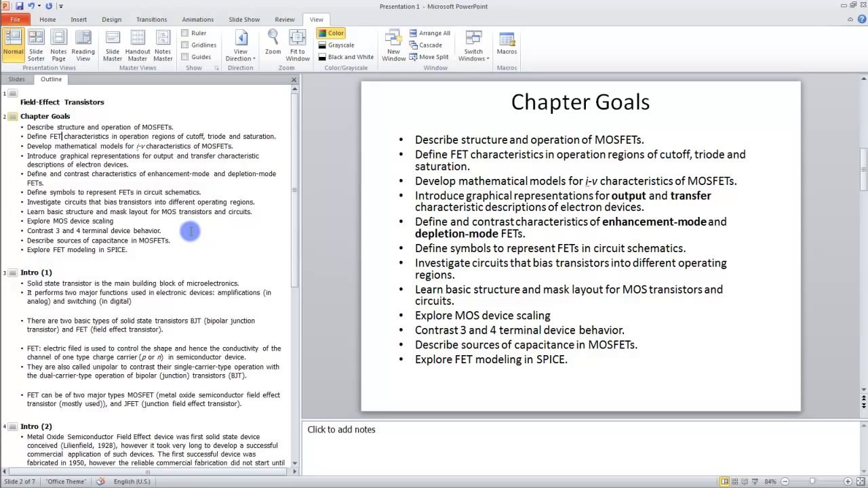The height and width of the screenshot is (488, 868).
Task: Click the 84% zoom level
Action: pyautogui.click(x=770, y=481)
